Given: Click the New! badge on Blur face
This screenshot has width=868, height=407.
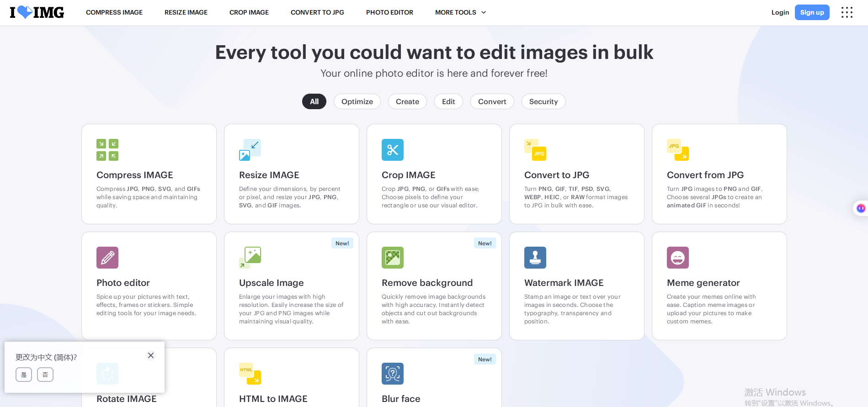Looking at the screenshot, I should [x=485, y=359].
